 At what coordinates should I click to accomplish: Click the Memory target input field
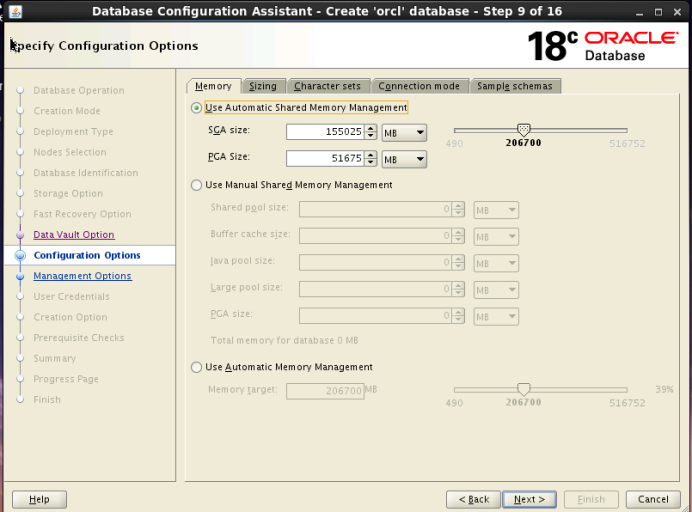pyautogui.click(x=325, y=391)
